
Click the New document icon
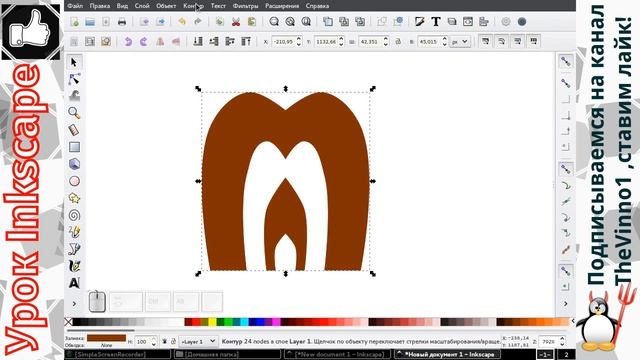tap(75, 22)
